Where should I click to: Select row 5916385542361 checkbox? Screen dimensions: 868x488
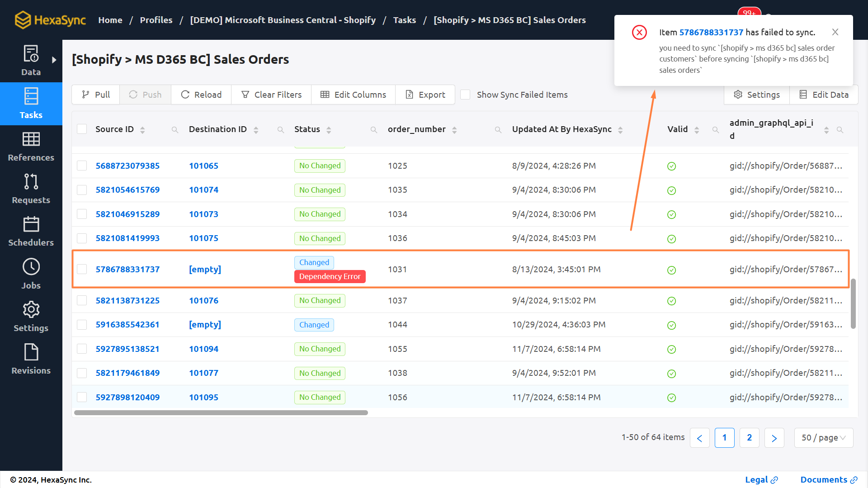point(82,324)
